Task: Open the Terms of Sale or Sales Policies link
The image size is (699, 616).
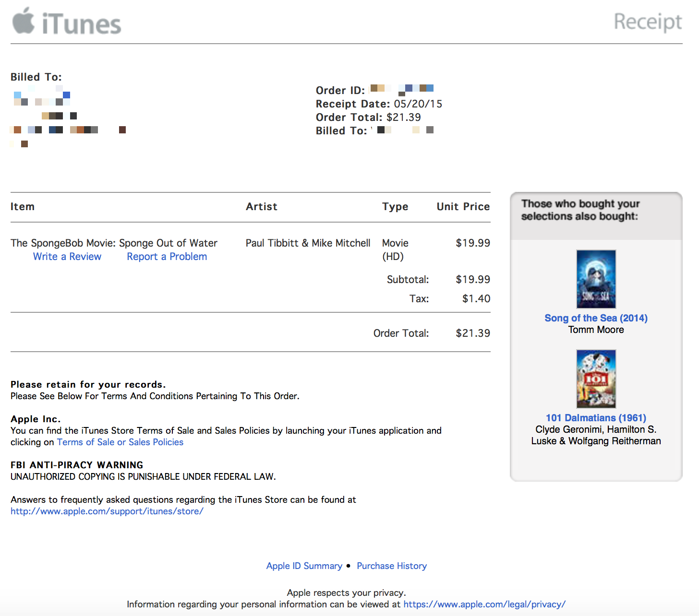Action: coord(120,442)
